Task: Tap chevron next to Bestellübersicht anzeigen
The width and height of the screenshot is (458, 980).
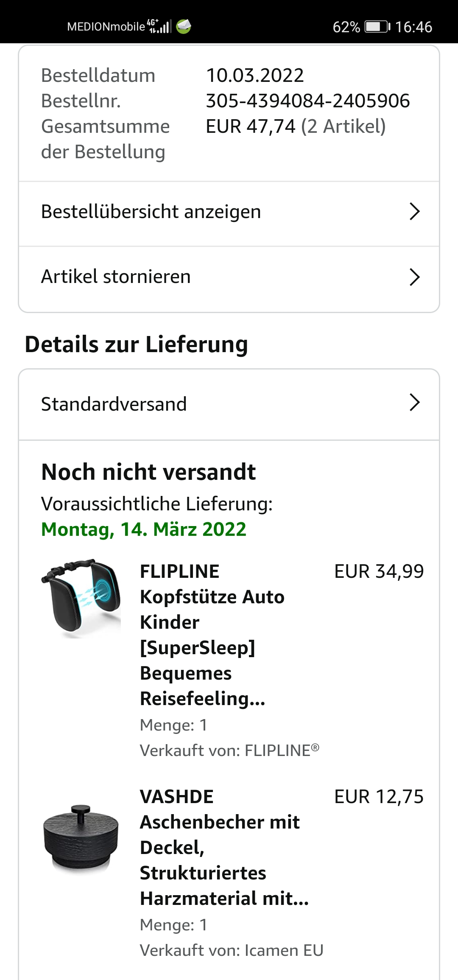Action: point(414,212)
